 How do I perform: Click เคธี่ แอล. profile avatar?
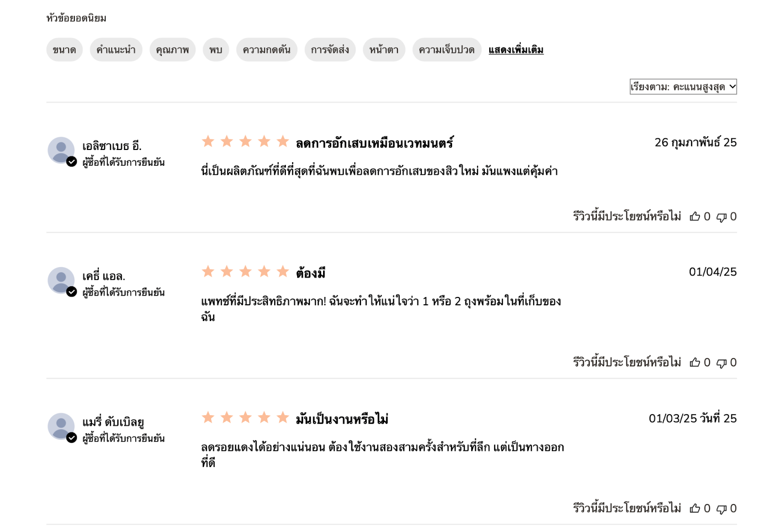tap(61, 280)
